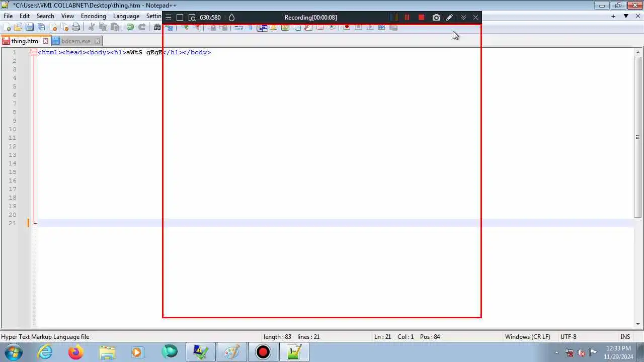
Task: Toggle Word Wrap in the toolbar
Action: (239, 27)
